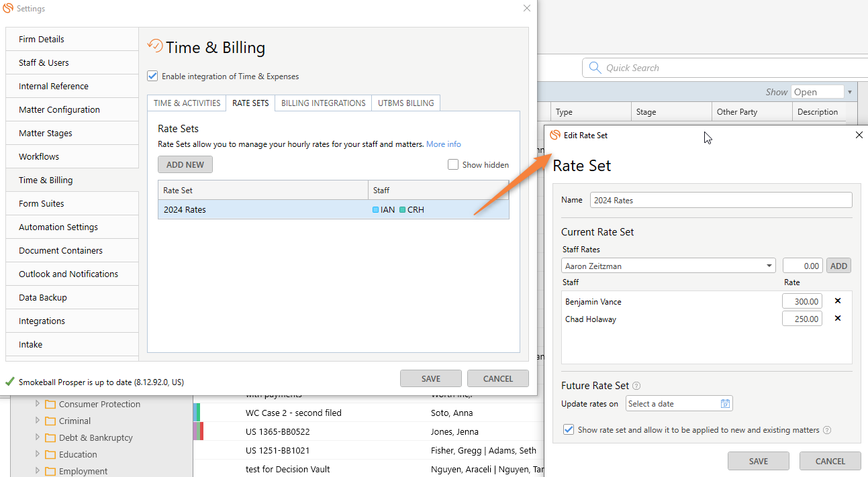Remove Chad Holaway from the rate set
This screenshot has width=868, height=477.
838,319
